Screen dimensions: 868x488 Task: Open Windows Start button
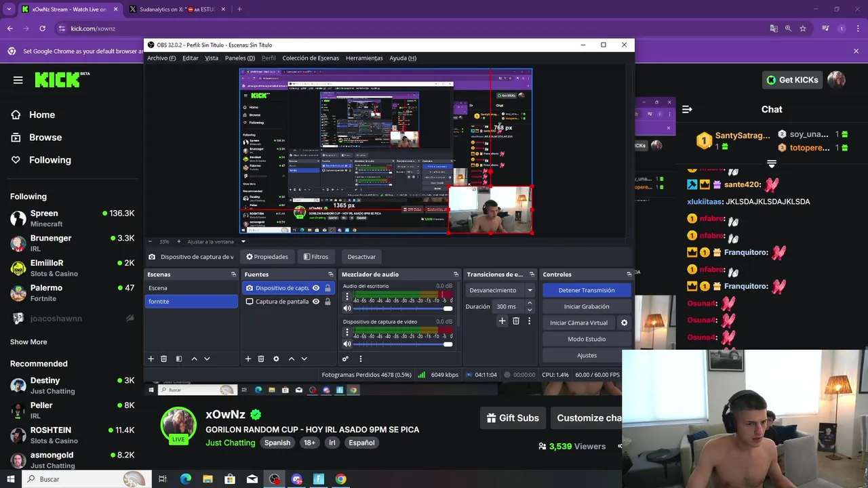click(10, 479)
